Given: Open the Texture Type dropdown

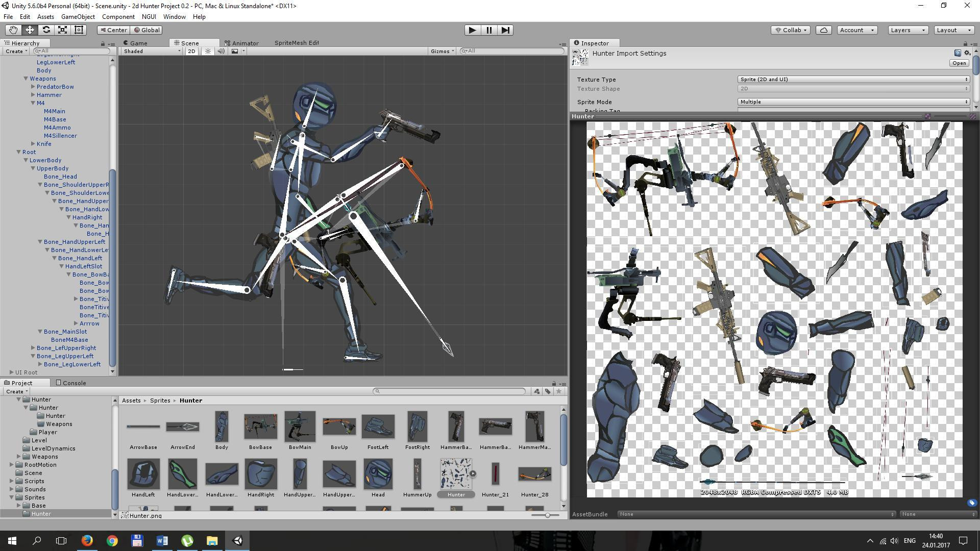Looking at the screenshot, I should click(x=853, y=80).
